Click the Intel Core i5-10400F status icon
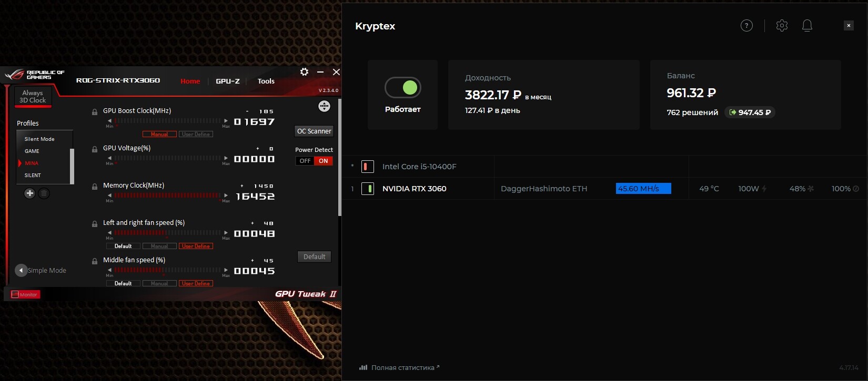 [368, 167]
